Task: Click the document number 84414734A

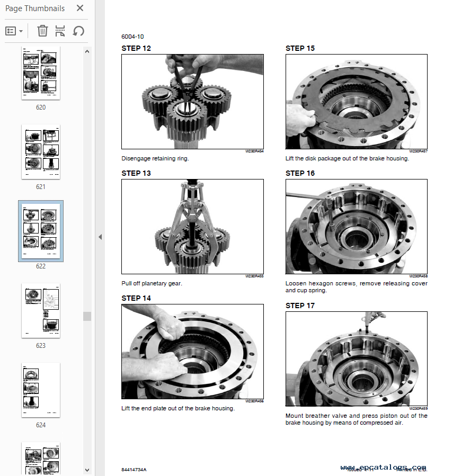Action: click(134, 470)
